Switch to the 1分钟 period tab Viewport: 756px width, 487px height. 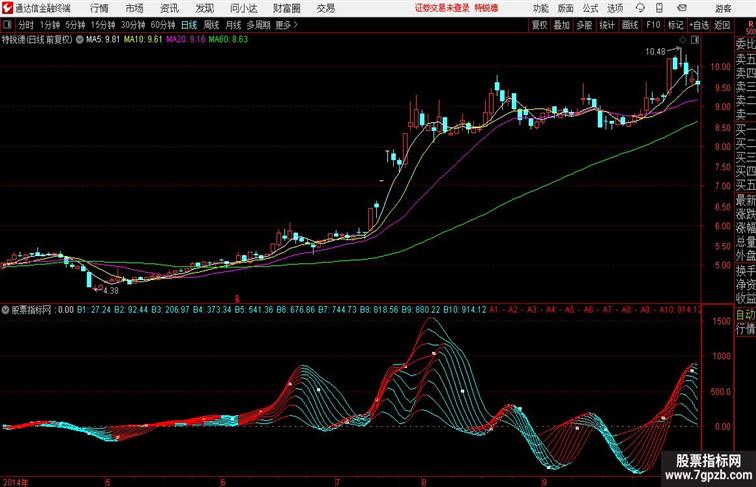[50, 25]
